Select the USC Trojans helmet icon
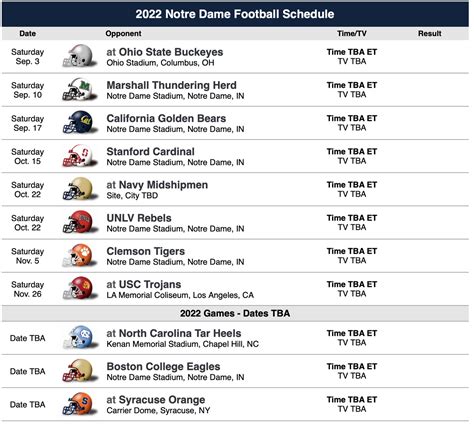Image resolution: width=474 pixels, height=424 pixels. pyautogui.click(x=80, y=288)
